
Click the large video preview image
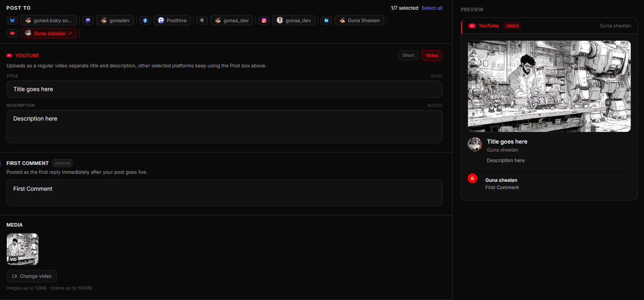[549, 86]
